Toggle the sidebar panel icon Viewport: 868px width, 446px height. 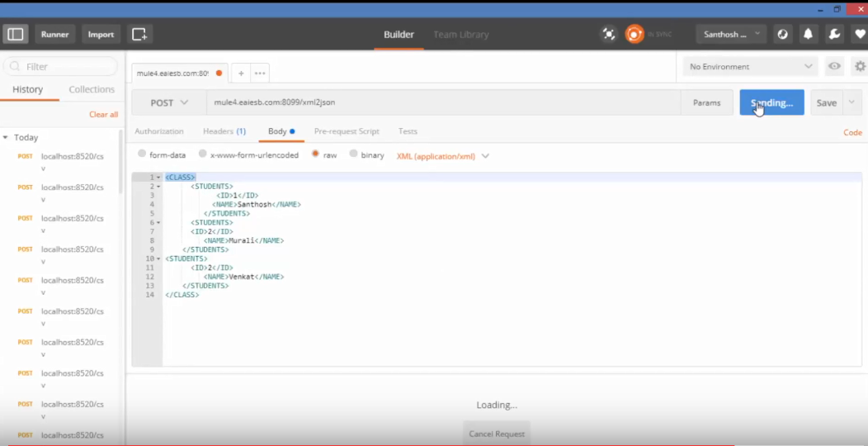tap(15, 34)
